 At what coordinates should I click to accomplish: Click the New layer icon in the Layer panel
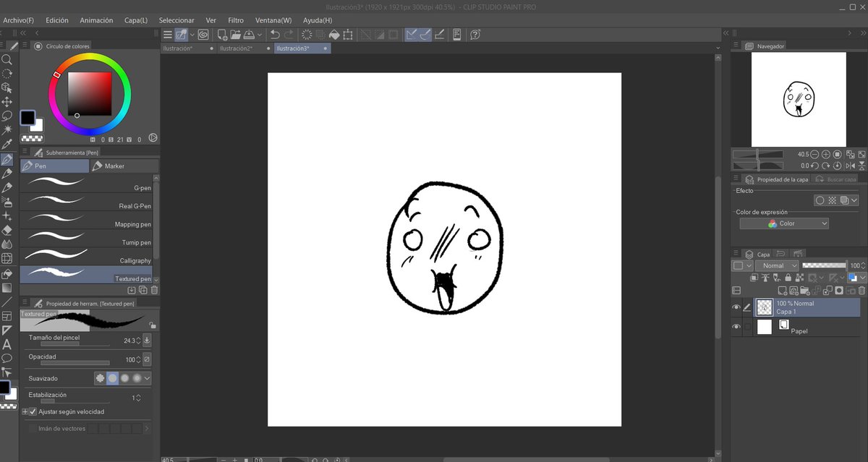click(x=782, y=291)
